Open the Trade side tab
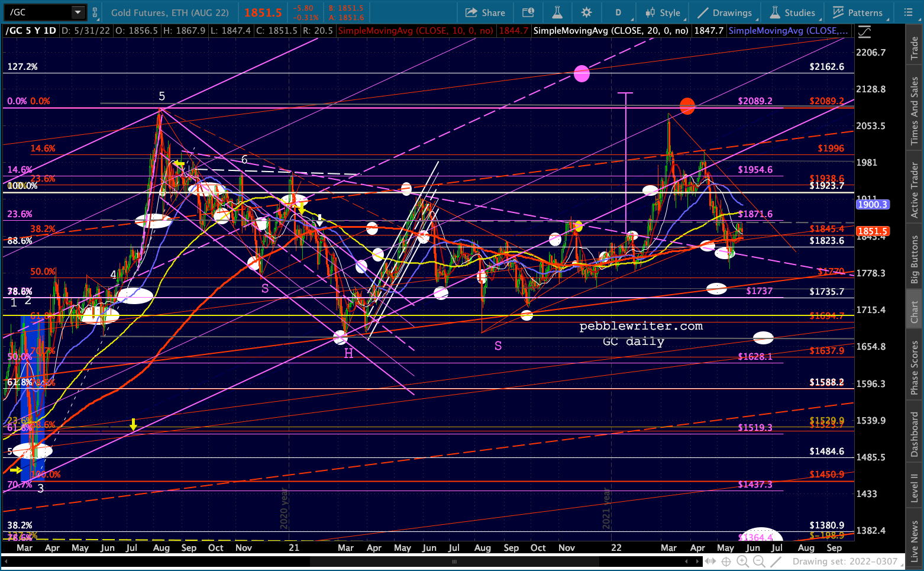924x571 pixels. click(915, 47)
